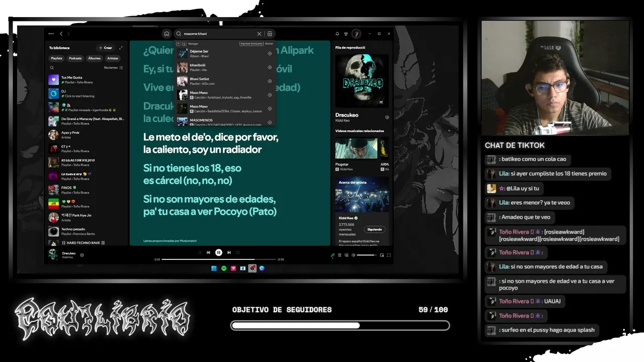The height and width of the screenshot is (362, 644).
Task: Open the Canva taskbar icon
Action: 262,268
